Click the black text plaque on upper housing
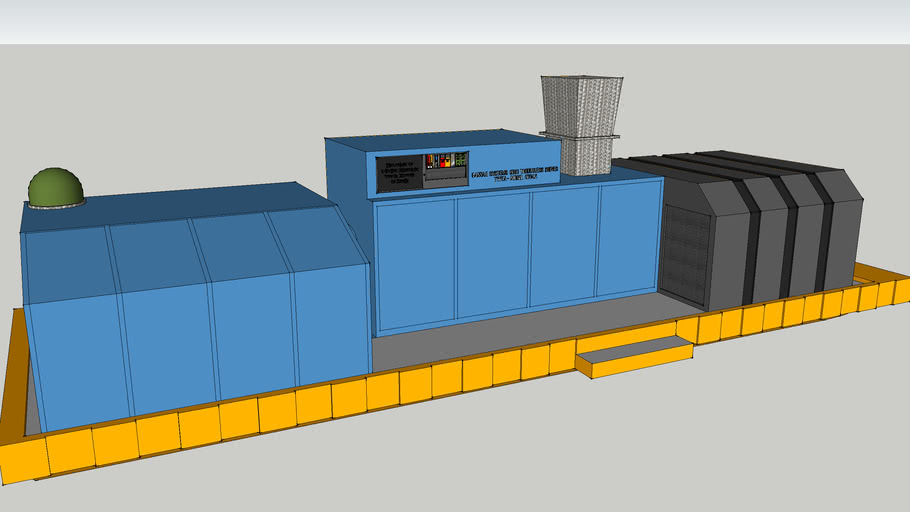This screenshot has height=512, width=910. coord(397,173)
